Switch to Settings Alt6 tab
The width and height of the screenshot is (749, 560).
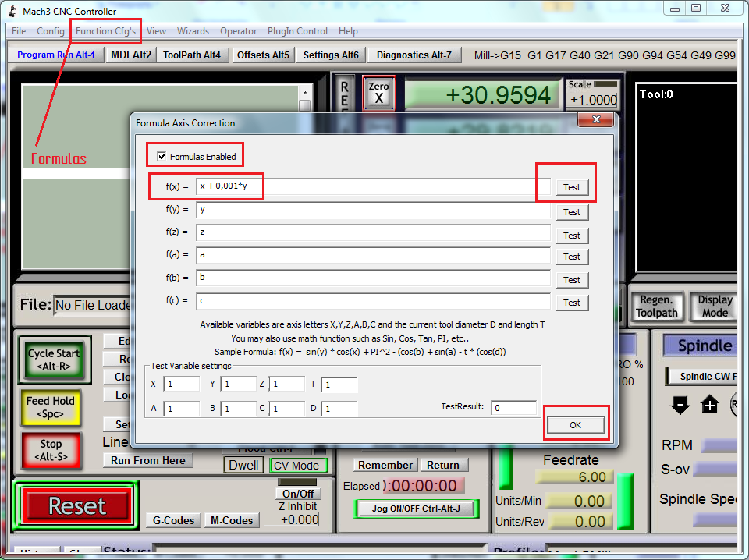tap(331, 55)
